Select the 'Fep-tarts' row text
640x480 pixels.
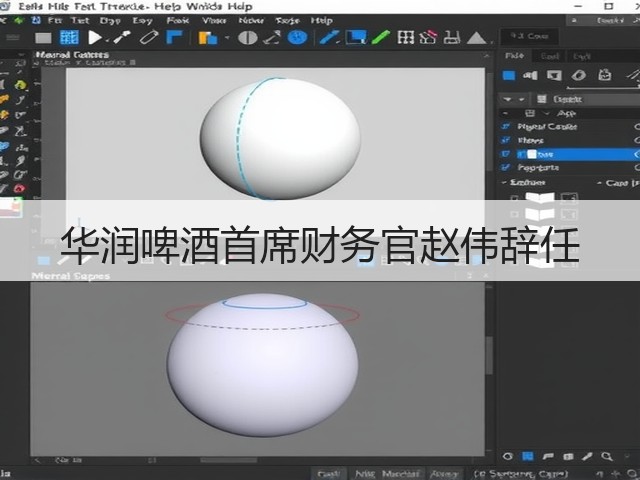(538, 167)
